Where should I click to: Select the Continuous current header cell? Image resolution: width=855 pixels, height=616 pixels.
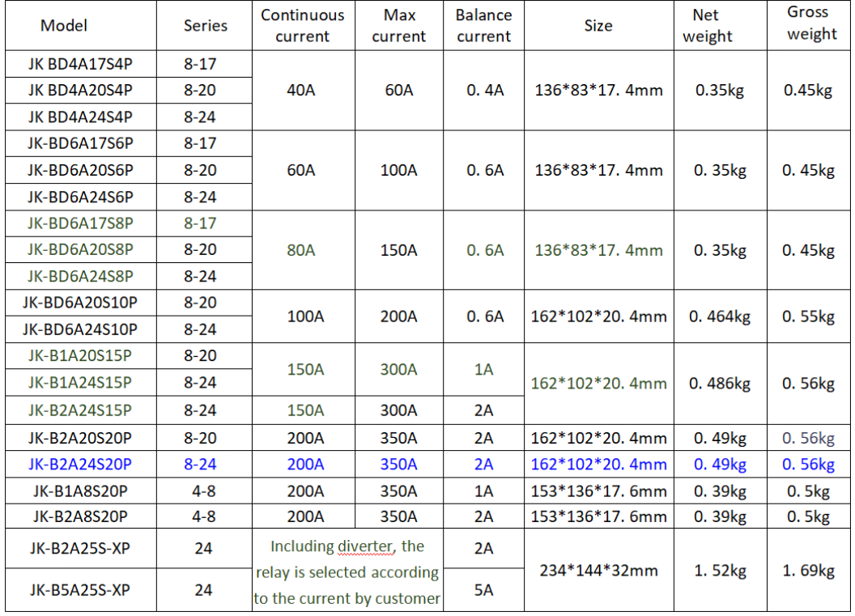pos(302,26)
